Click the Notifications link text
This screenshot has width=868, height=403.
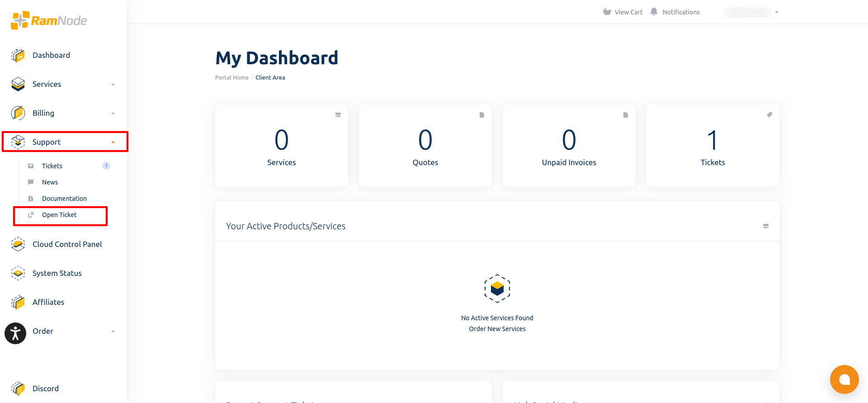coord(681,12)
